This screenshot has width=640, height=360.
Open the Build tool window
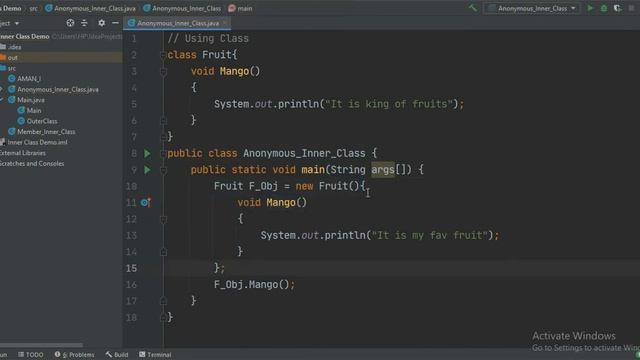[x=117, y=355]
